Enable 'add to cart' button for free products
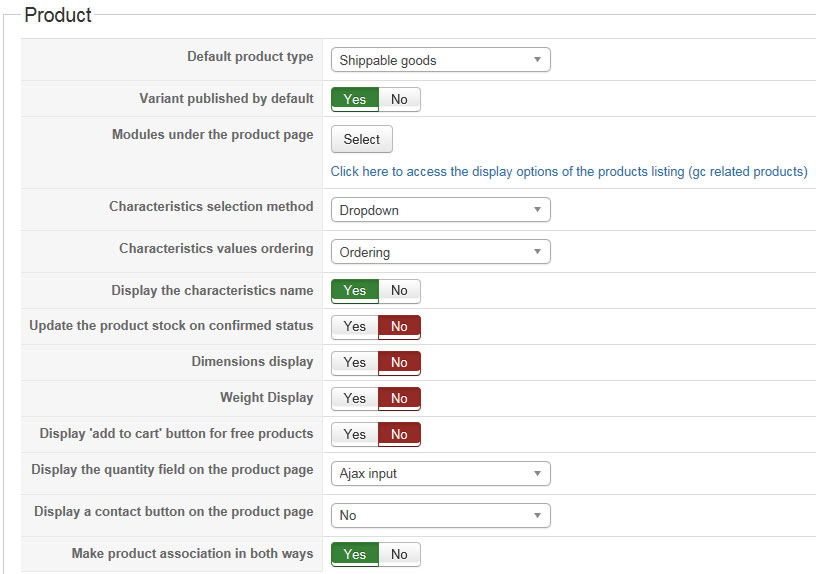 coord(355,434)
